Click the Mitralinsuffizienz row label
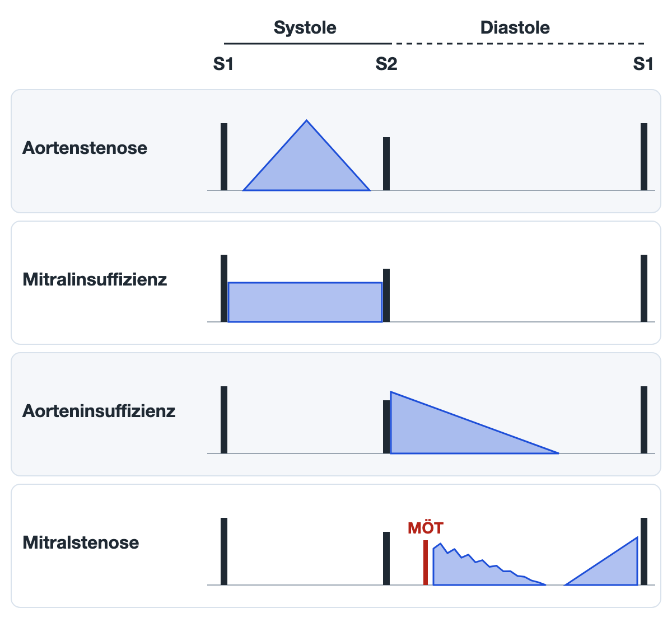Viewport: 672px width, 627px height. pos(95,279)
